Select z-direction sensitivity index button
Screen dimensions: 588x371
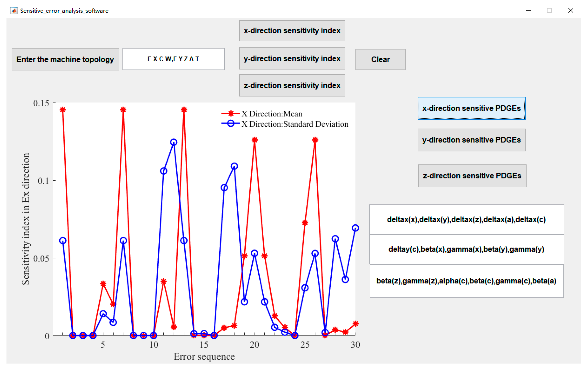click(292, 85)
